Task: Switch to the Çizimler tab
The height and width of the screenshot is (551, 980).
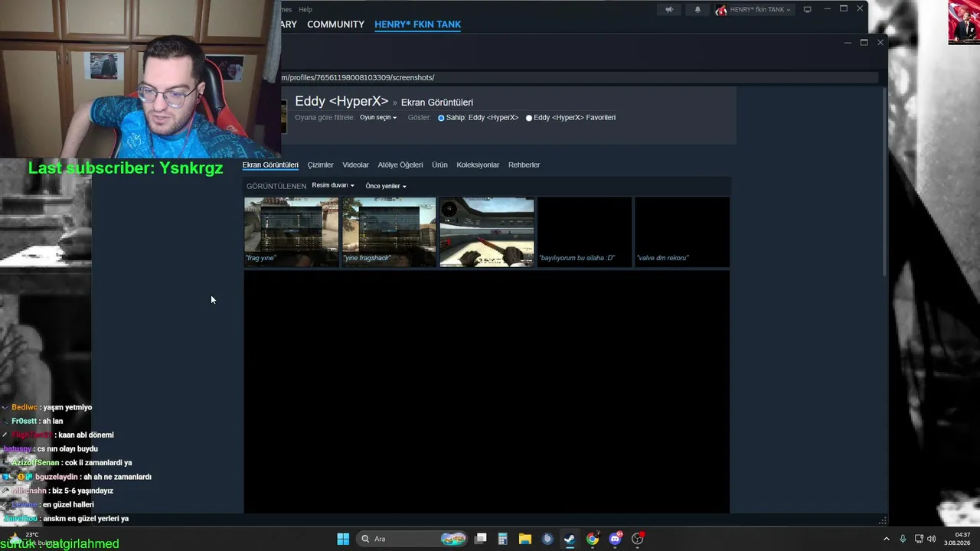Action: (x=320, y=165)
